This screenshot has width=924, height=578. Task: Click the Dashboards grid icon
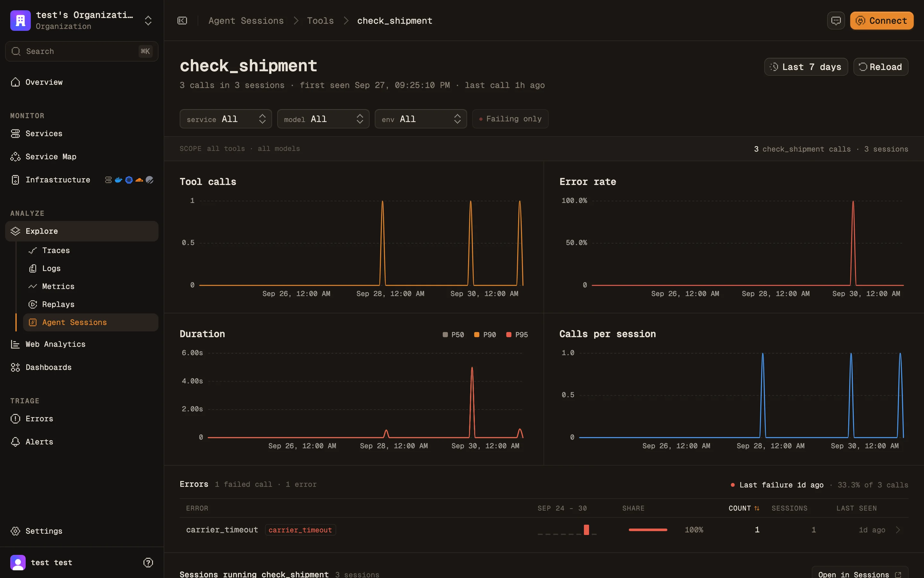[x=15, y=367]
